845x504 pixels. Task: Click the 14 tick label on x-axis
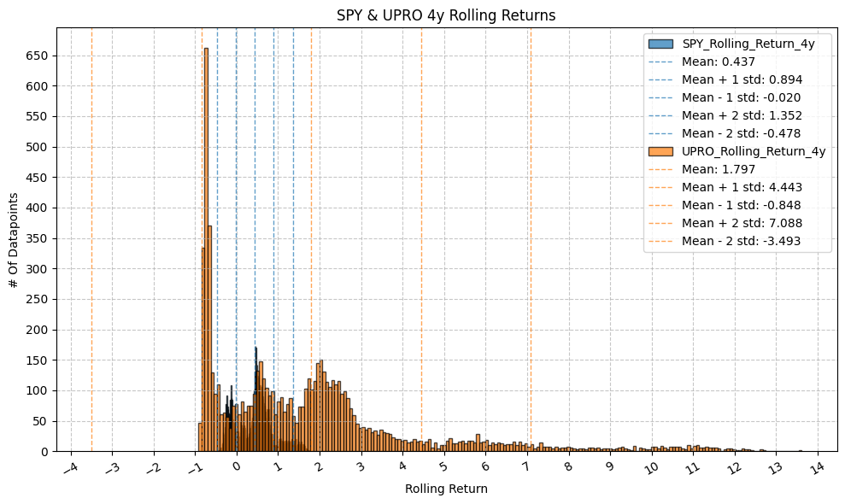click(x=816, y=466)
